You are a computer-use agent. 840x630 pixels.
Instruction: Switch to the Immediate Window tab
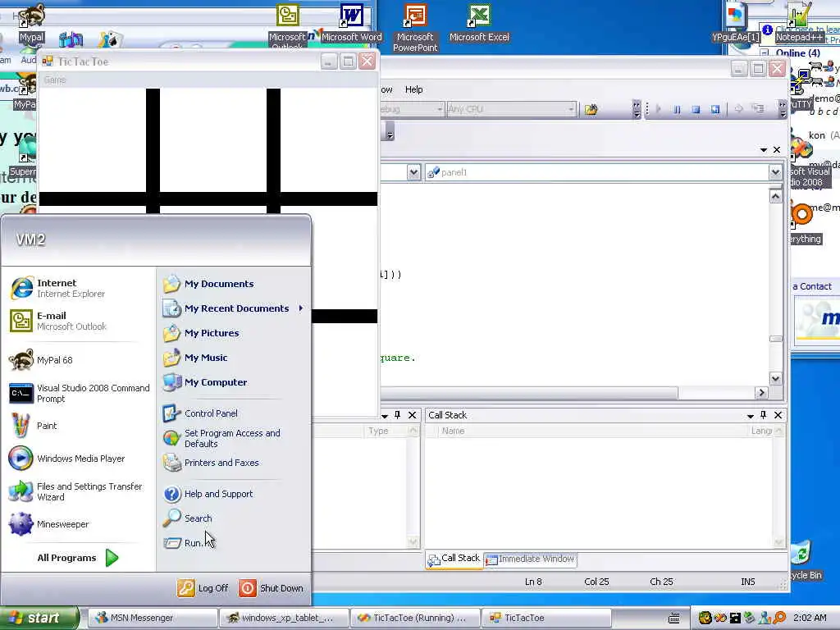pos(531,559)
